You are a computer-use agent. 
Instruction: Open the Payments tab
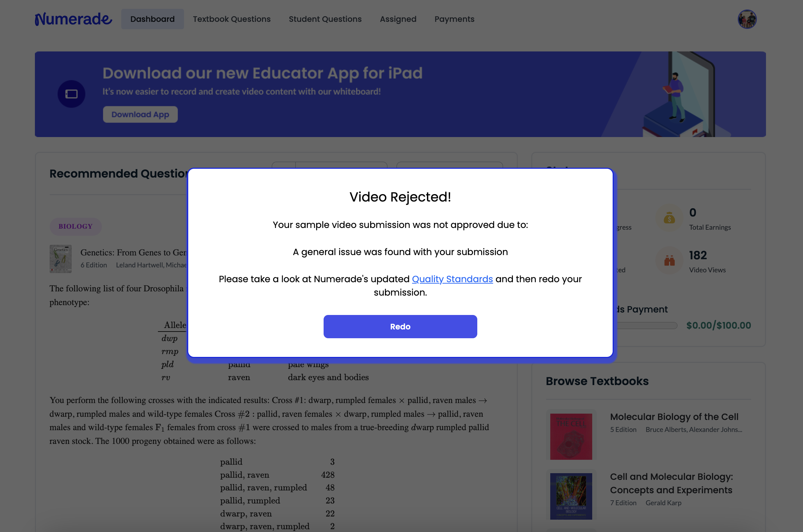pyautogui.click(x=454, y=19)
